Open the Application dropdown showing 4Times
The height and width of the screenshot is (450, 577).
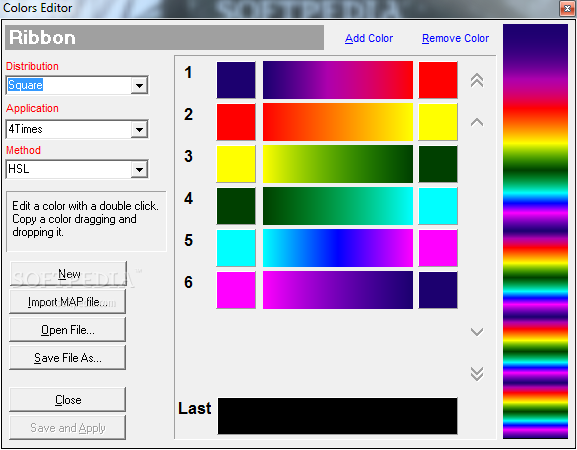[77, 129]
